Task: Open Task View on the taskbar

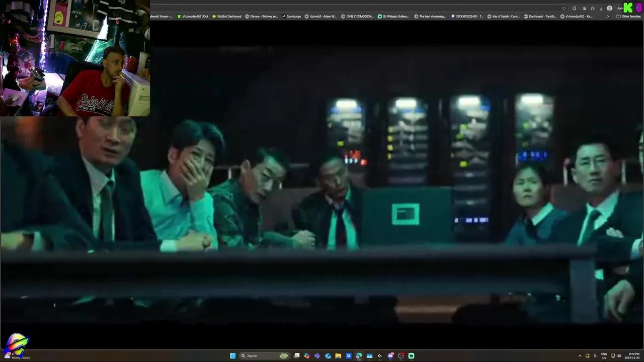Action: 296,356
